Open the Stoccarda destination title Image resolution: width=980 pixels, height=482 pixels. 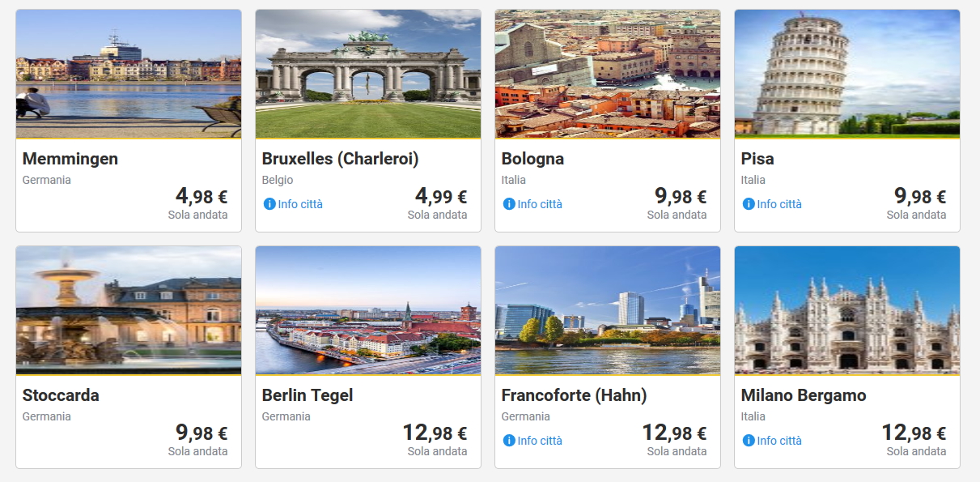pos(61,395)
